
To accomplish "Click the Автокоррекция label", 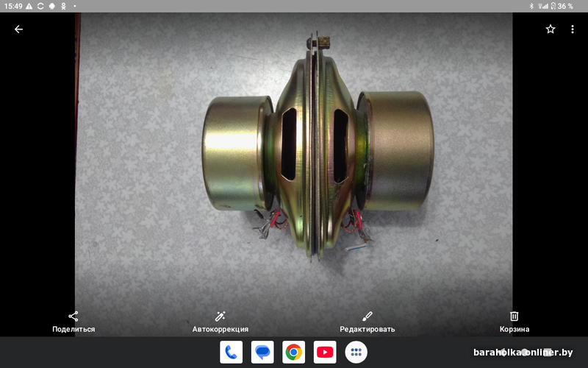I will [x=220, y=329].
